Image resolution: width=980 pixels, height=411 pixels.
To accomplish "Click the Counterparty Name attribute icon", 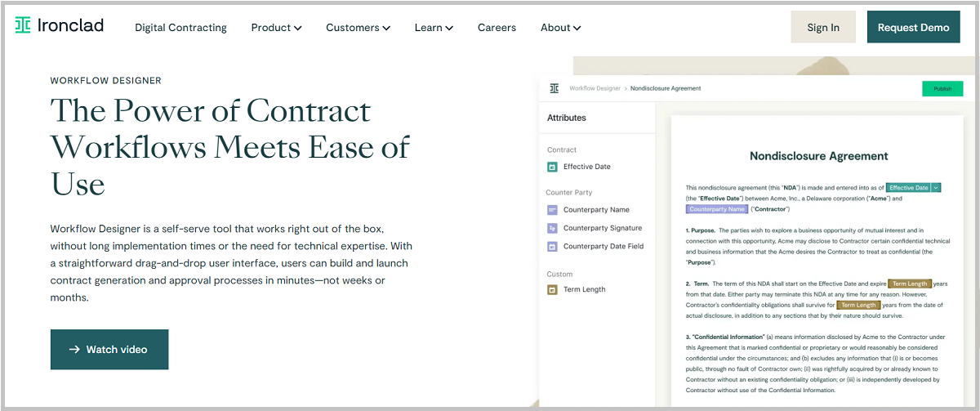I will [552, 210].
